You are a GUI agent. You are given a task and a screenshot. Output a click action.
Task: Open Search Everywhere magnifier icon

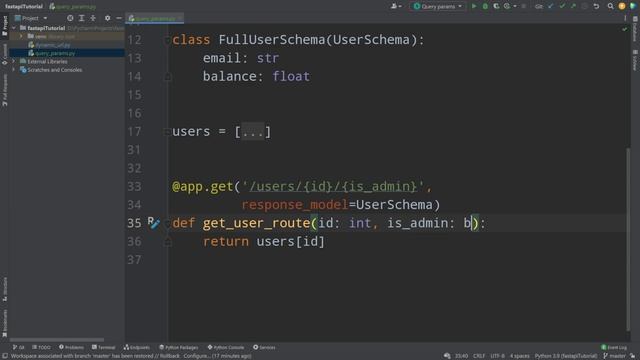tap(610, 6)
